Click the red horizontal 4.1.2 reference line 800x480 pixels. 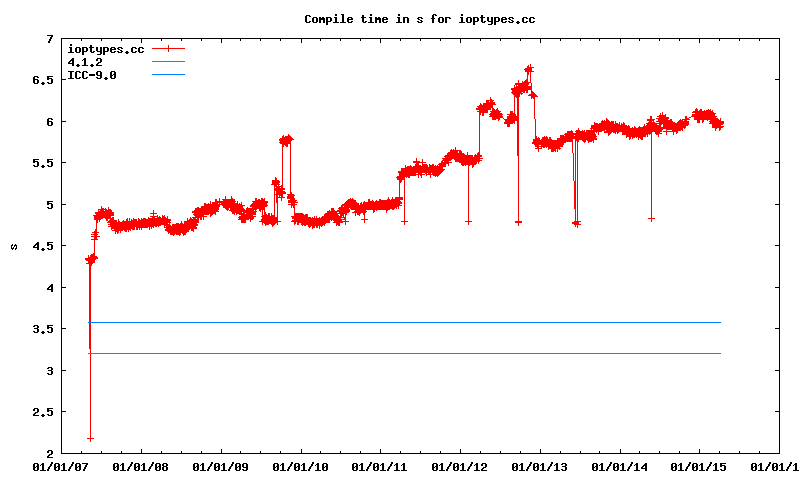[x=400, y=353]
